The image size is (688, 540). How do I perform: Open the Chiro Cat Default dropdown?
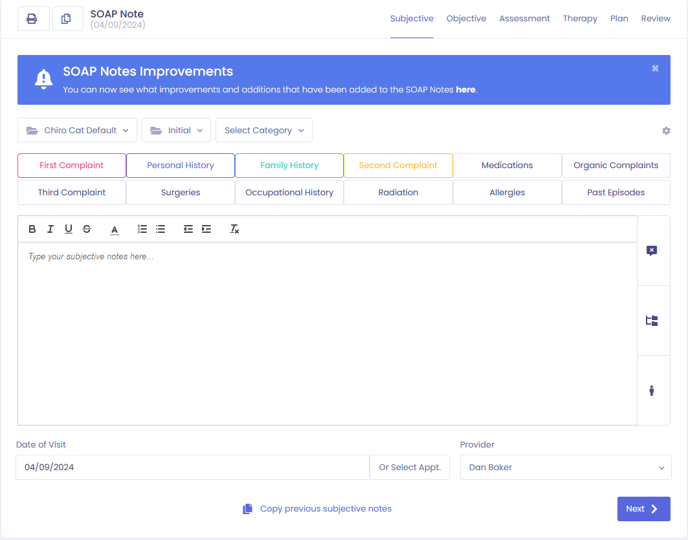pos(77,130)
